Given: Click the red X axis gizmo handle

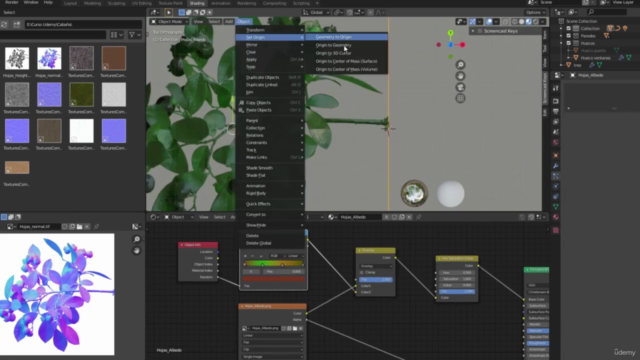Looking at the screenshot, I should click(x=462, y=45).
